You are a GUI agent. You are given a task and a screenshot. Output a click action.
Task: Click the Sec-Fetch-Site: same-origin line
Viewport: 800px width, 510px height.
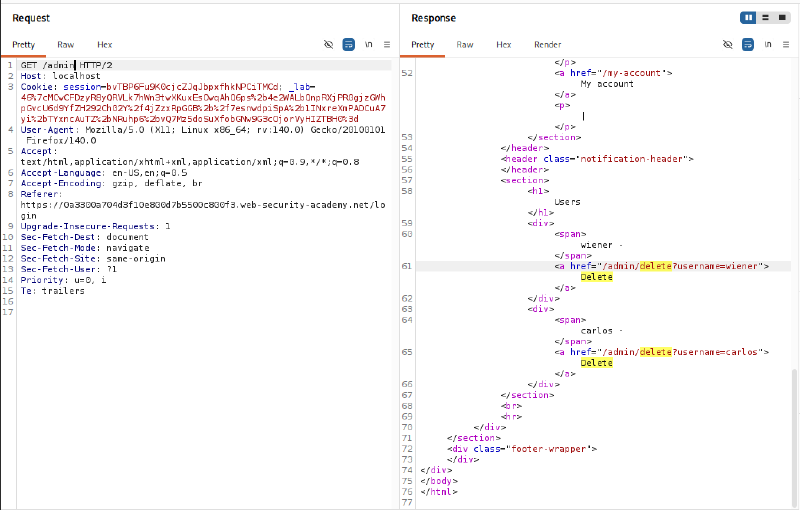point(93,258)
